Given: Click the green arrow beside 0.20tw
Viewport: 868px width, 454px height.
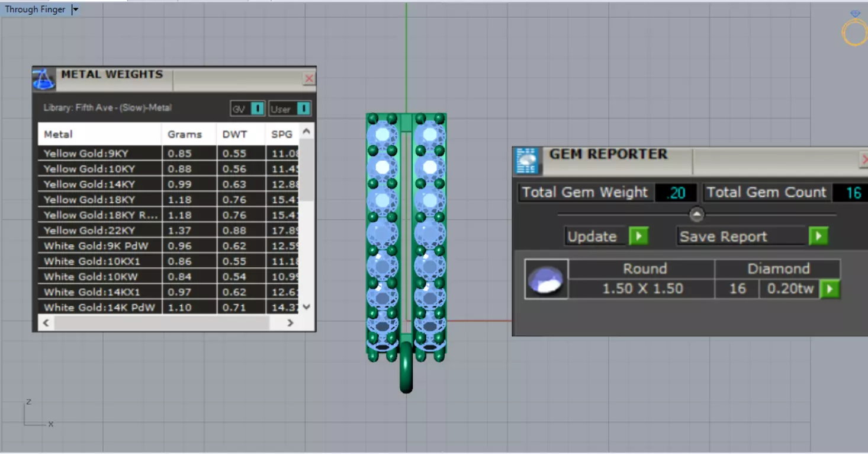Looking at the screenshot, I should pyautogui.click(x=830, y=289).
